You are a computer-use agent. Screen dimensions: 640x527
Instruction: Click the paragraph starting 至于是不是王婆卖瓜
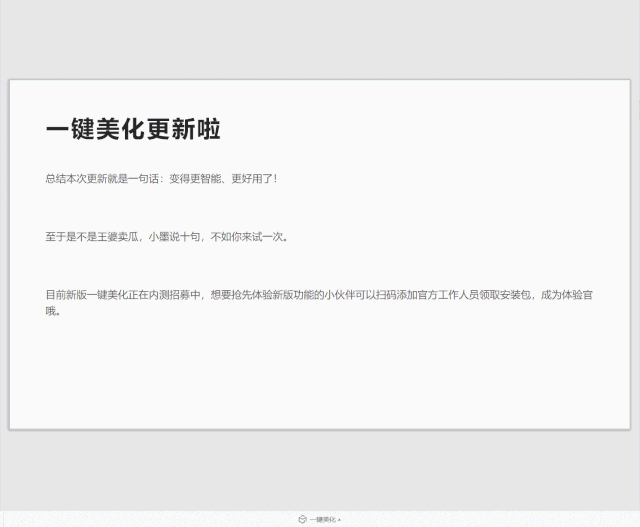coord(167,237)
